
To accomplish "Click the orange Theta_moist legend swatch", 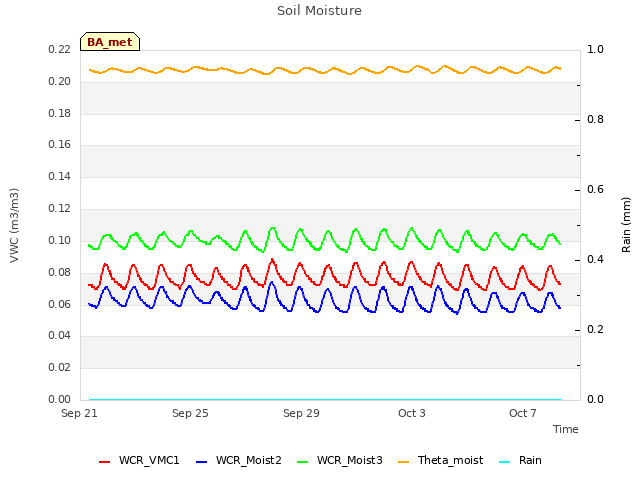I will (403, 462).
